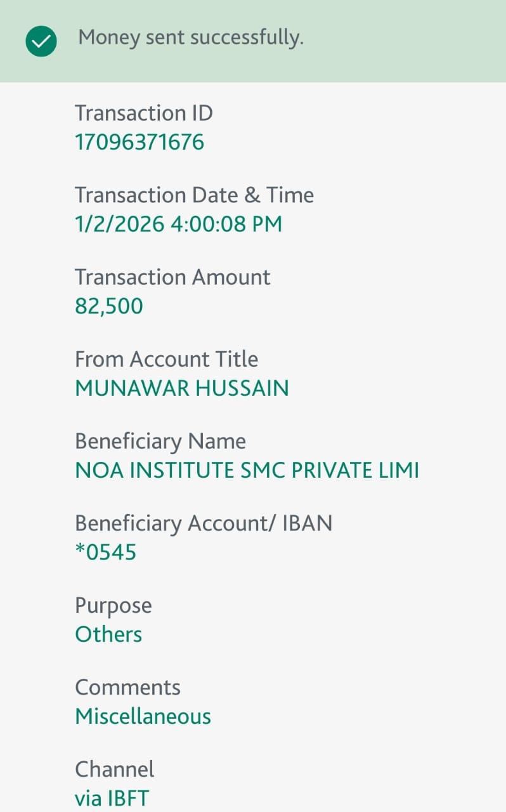Click the Transaction Amount label

point(172,277)
